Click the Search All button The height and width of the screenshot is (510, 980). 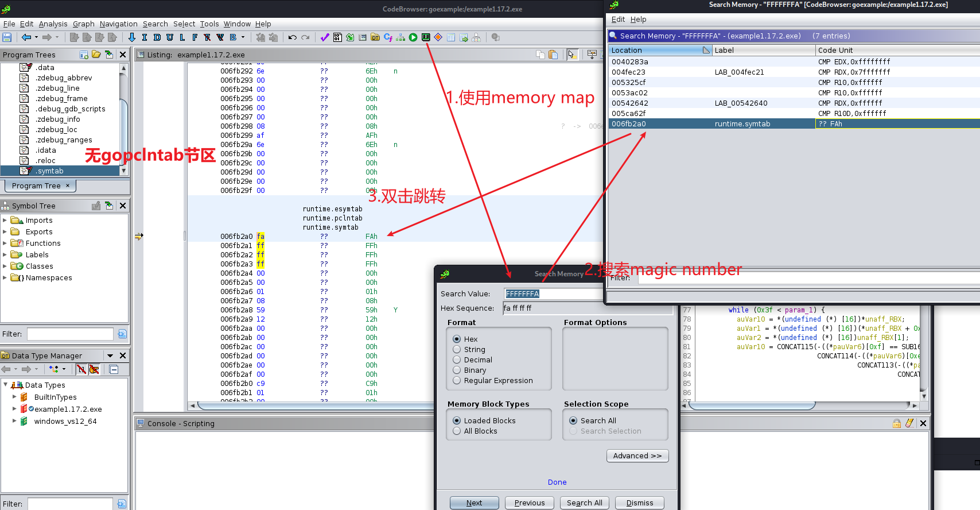click(584, 503)
